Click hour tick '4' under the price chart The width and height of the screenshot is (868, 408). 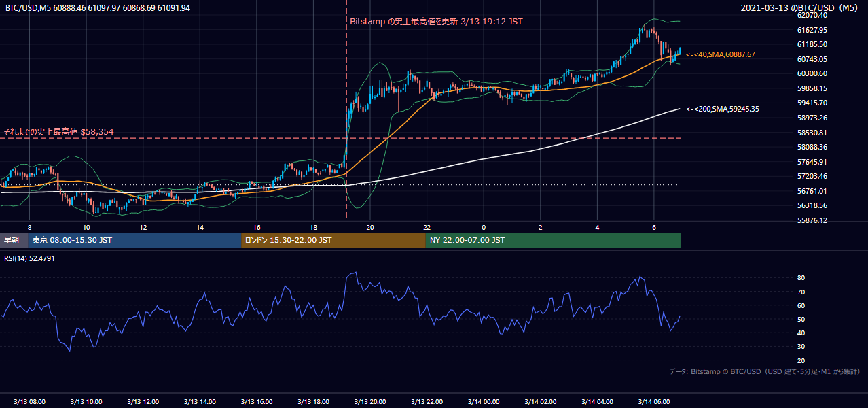(x=597, y=227)
